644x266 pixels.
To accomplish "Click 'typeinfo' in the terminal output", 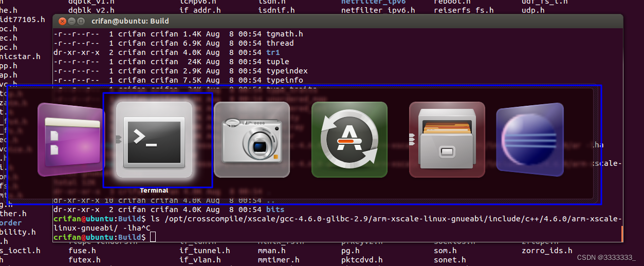I will [285, 80].
